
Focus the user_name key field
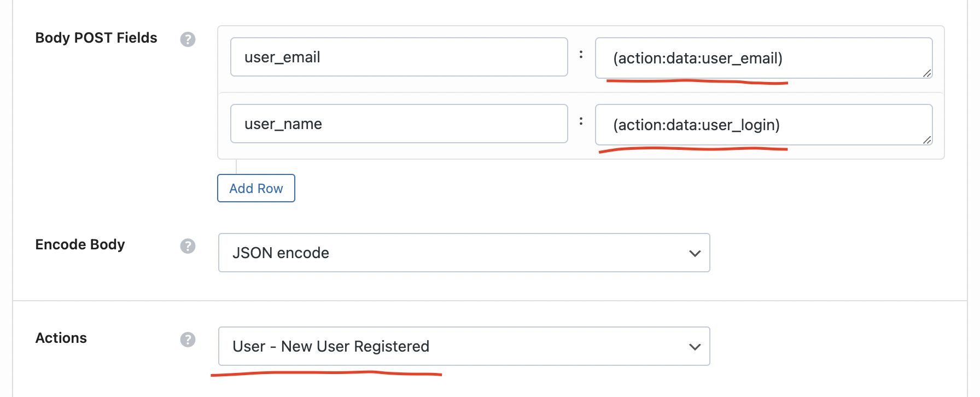[x=399, y=124]
